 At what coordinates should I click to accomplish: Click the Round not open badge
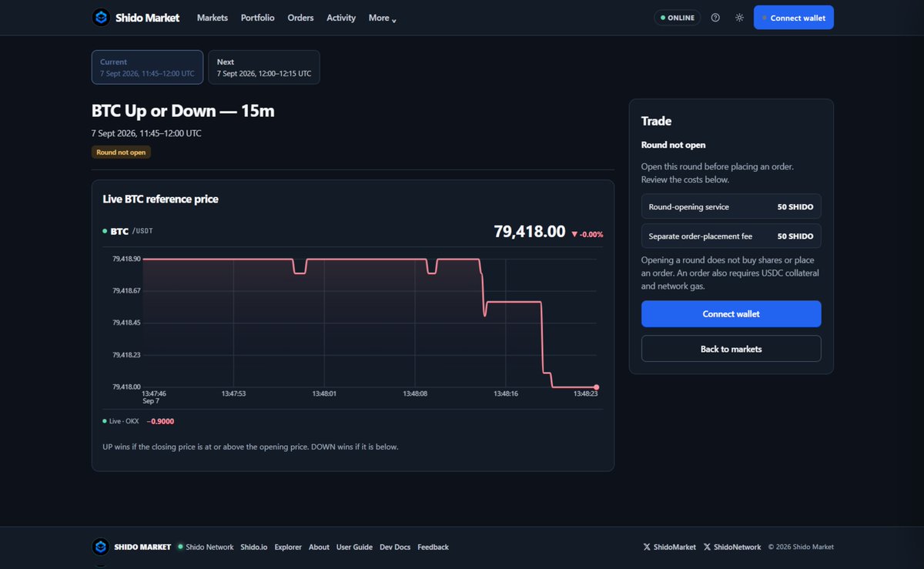coord(121,152)
